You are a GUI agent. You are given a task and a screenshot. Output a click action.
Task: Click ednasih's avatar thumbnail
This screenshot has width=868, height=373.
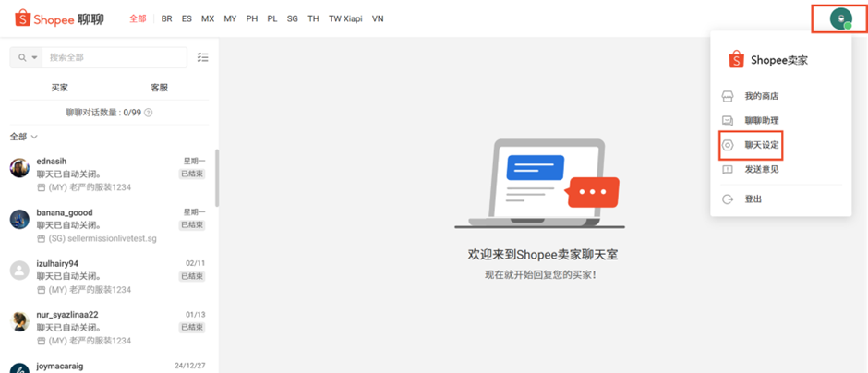[20, 168]
